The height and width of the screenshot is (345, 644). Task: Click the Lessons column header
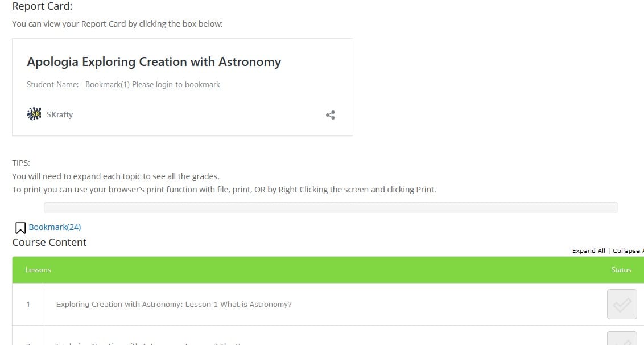coord(38,270)
